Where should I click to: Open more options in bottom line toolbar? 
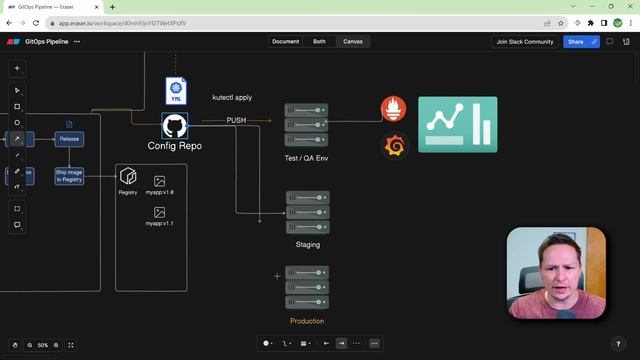pos(374,344)
